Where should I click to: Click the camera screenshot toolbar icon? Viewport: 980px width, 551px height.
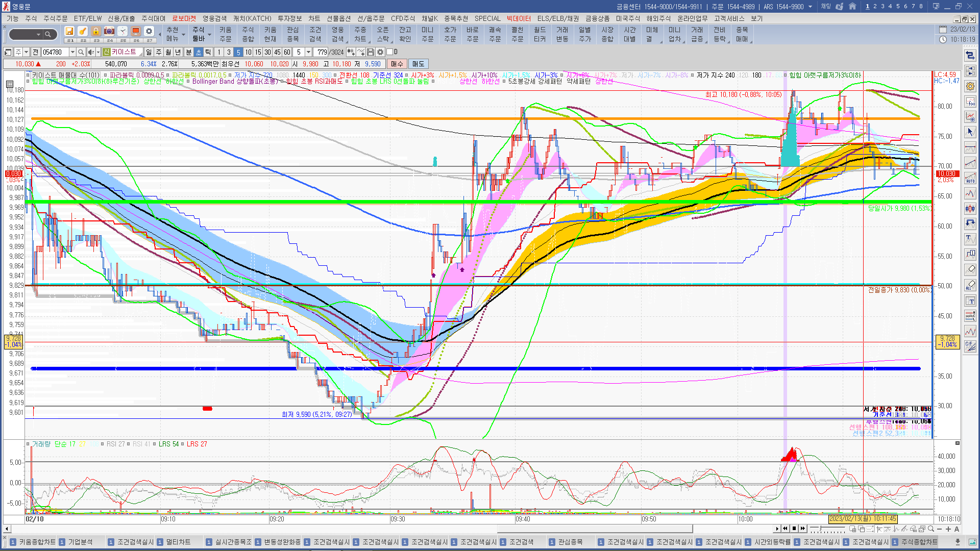[109, 32]
